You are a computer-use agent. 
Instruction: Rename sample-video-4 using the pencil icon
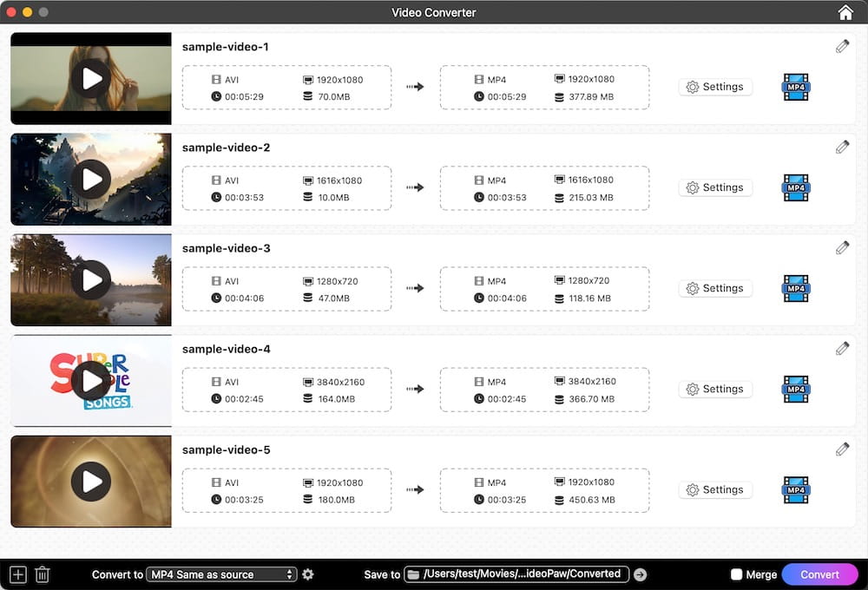(842, 348)
